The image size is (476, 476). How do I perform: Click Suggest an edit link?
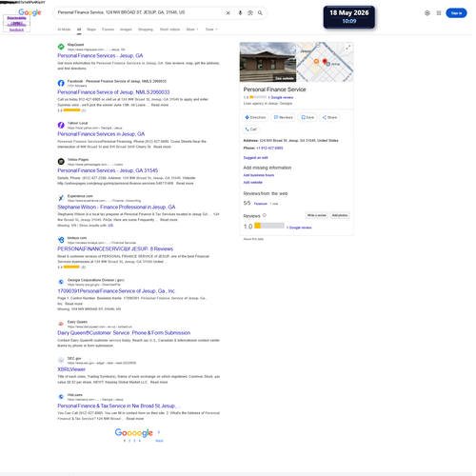[x=255, y=158]
